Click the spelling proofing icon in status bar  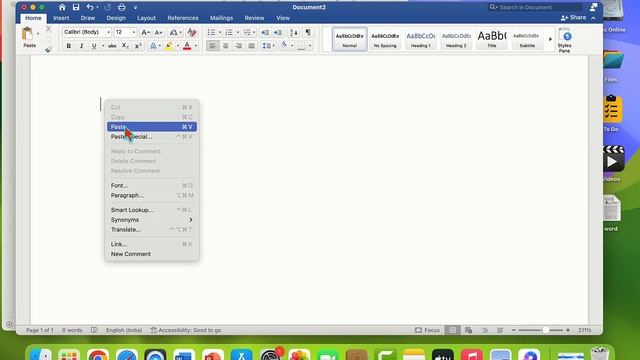(94, 330)
